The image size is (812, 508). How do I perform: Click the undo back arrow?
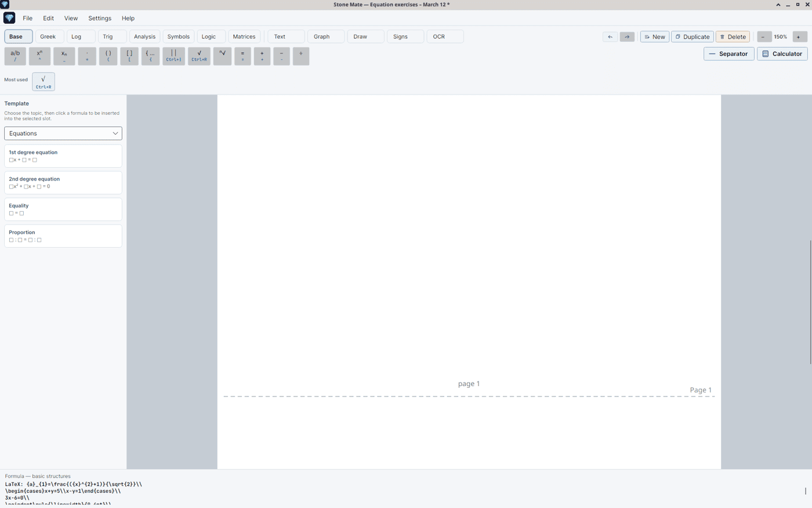point(610,37)
